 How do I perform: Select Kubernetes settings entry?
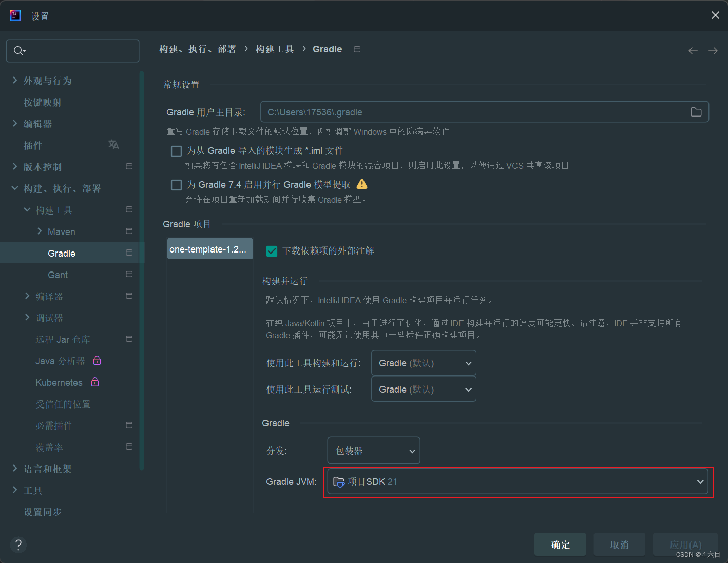(x=59, y=382)
